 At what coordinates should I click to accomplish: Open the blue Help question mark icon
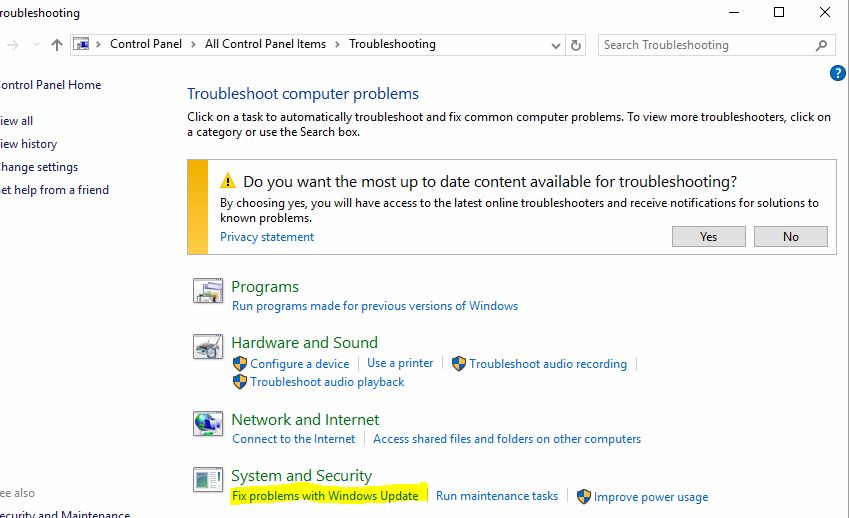coord(838,73)
